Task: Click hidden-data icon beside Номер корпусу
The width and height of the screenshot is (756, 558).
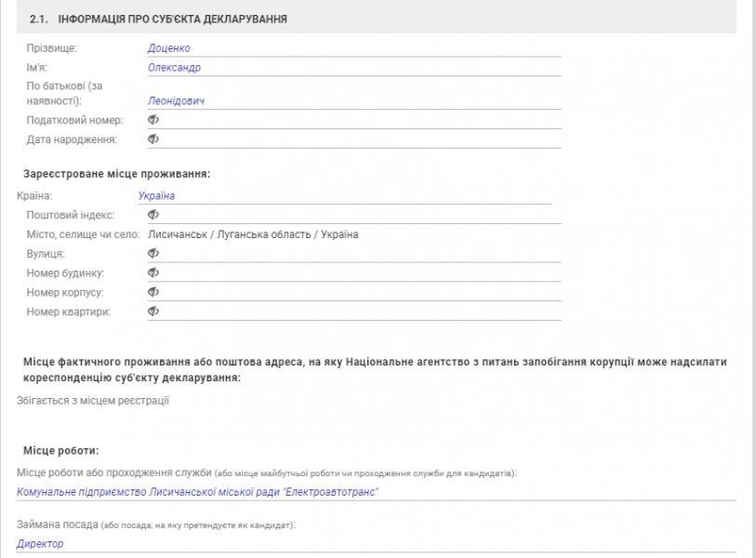Action: pyautogui.click(x=153, y=292)
